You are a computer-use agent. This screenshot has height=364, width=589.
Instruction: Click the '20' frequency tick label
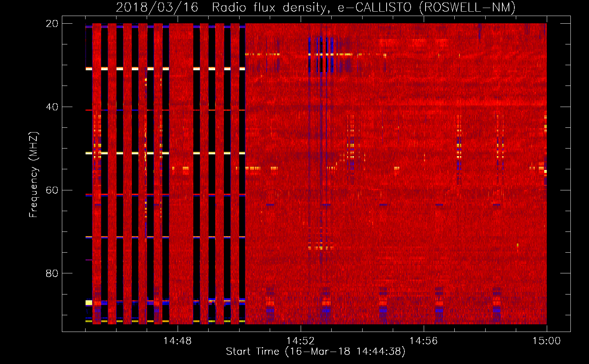[x=52, y=24]
